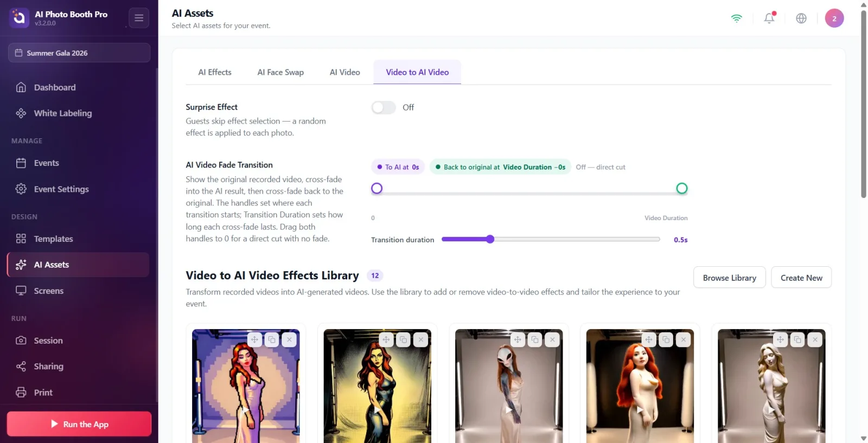Open the user profile avatar
The height and width of the screenshot is (443, 868).
pos(834,18)
